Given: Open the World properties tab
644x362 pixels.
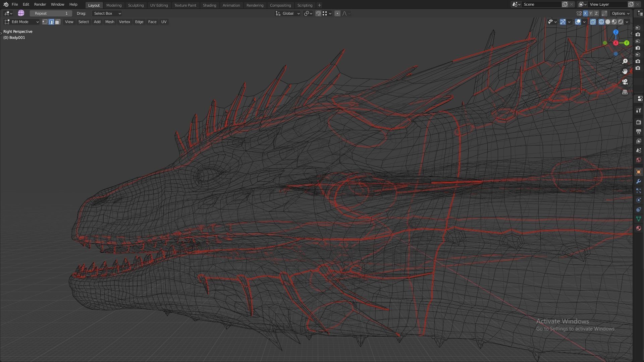Looking at the screenshot, I should click(639, 160).
